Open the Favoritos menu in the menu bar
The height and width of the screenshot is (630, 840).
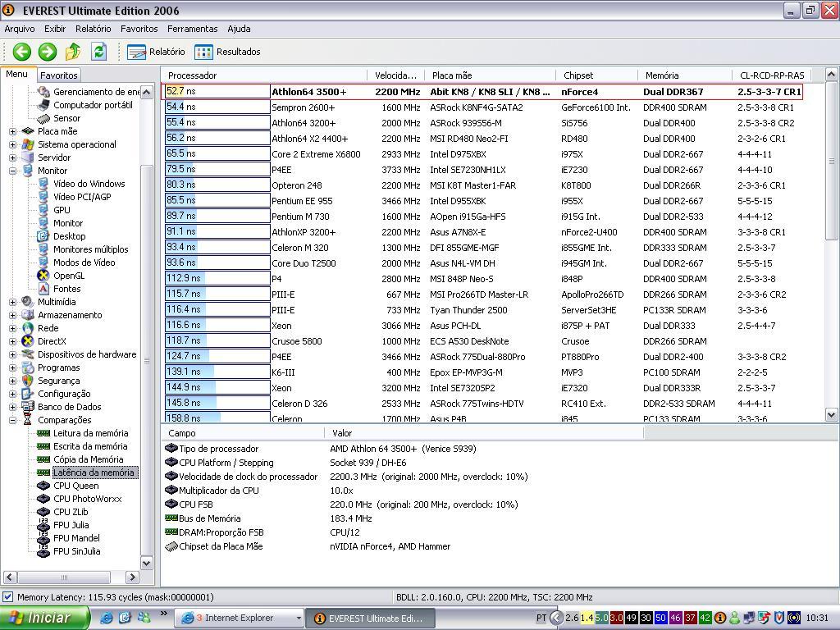click(x=139, y=29)
